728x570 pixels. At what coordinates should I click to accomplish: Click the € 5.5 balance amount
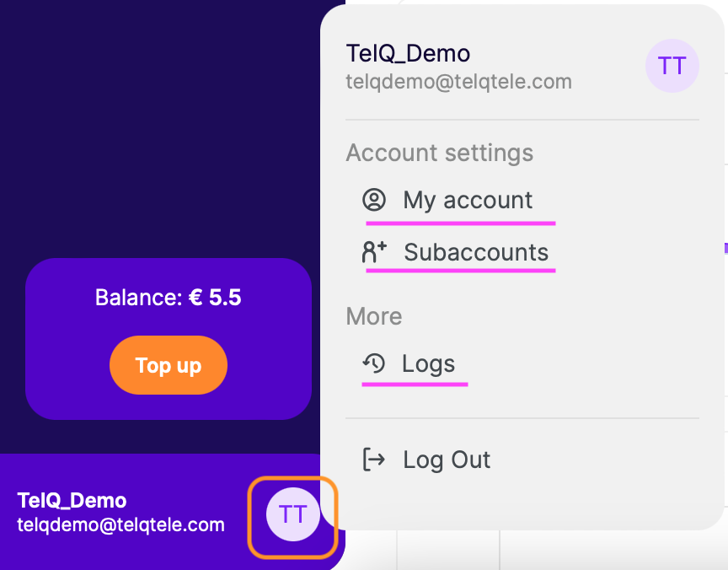click(x=216, y=298)
